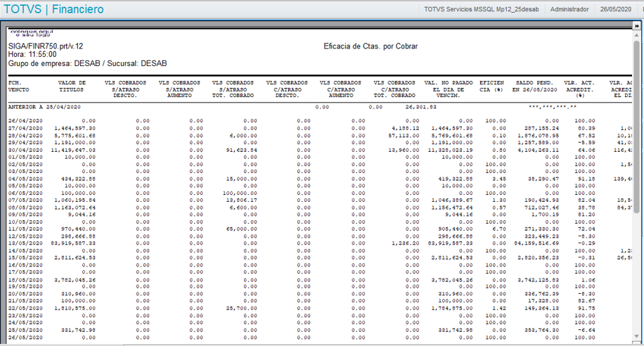Click the 84,159,516.69 saldo pendiente cell
This screenshot has width=644, height=346.
pos(536,243)
